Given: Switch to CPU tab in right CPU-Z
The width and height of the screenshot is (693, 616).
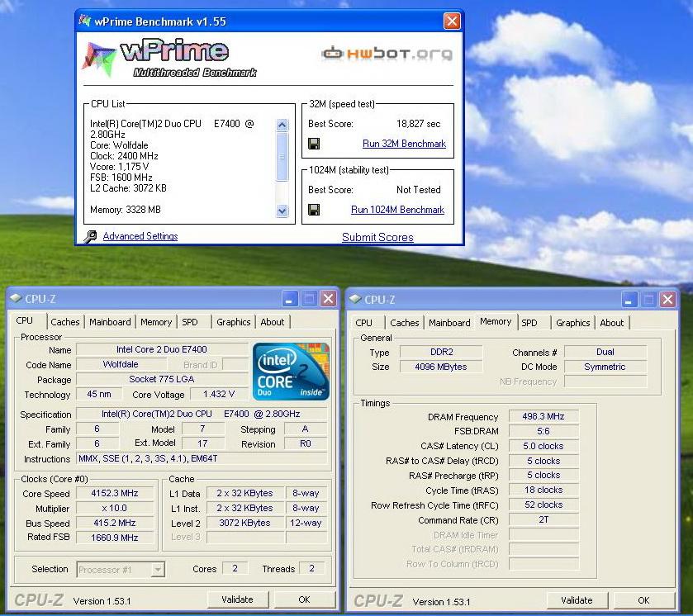Looking at the screenshot, I should coord(363,323).
